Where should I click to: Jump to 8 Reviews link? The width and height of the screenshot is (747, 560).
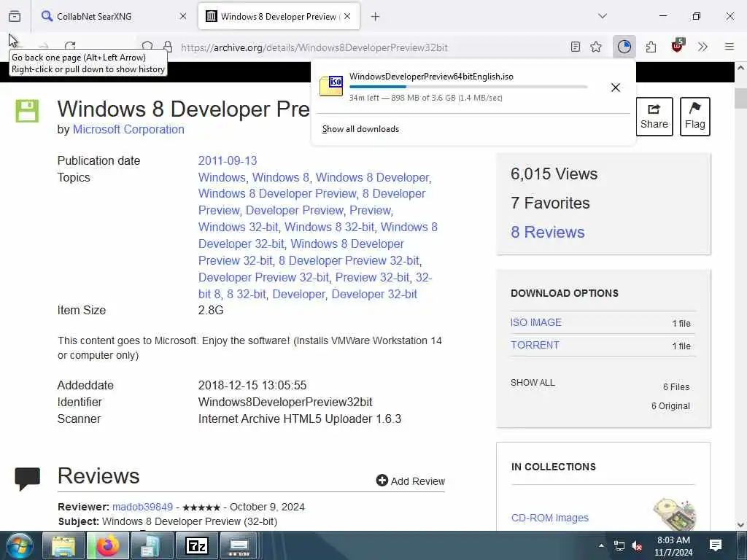[547, 232]
